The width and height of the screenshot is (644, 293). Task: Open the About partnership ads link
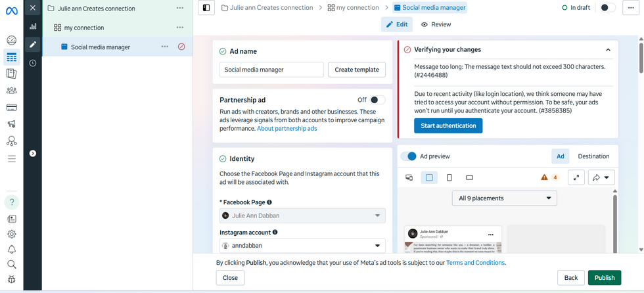[287, 129]
